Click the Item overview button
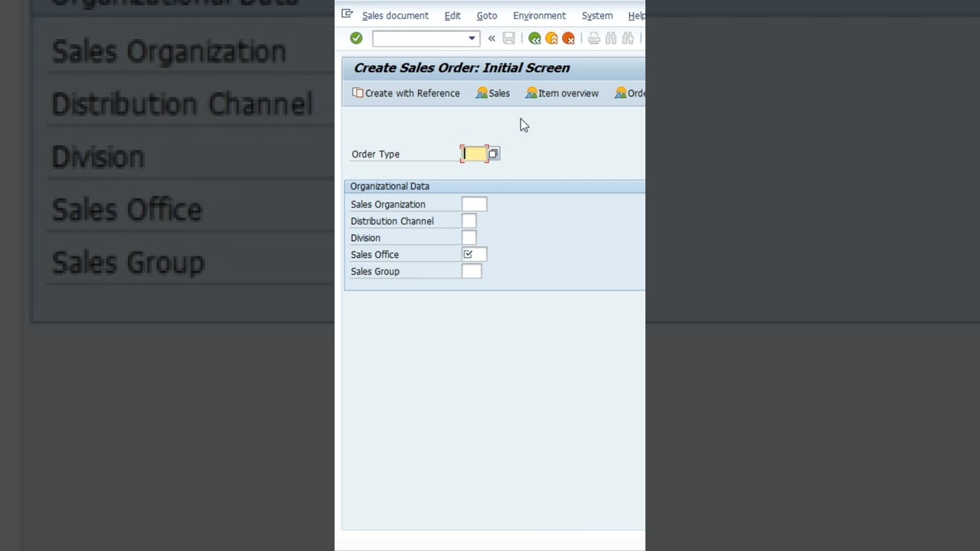 (562, 93)
